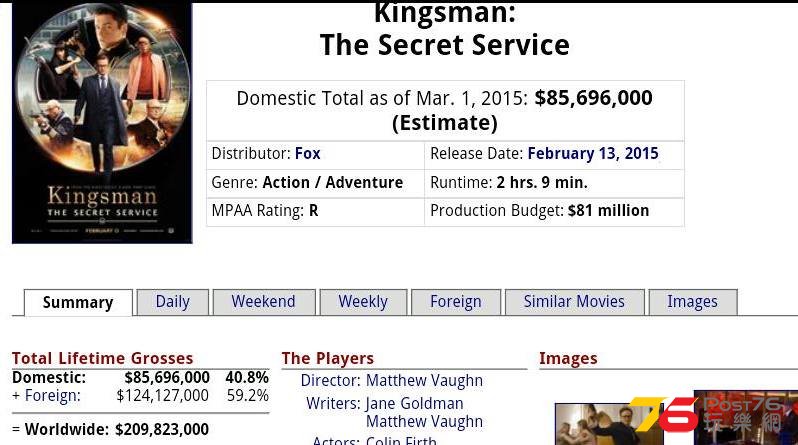Open the February 13, 2015 release date link
Screen dimensions: 798x445
(x=593, y=154)
